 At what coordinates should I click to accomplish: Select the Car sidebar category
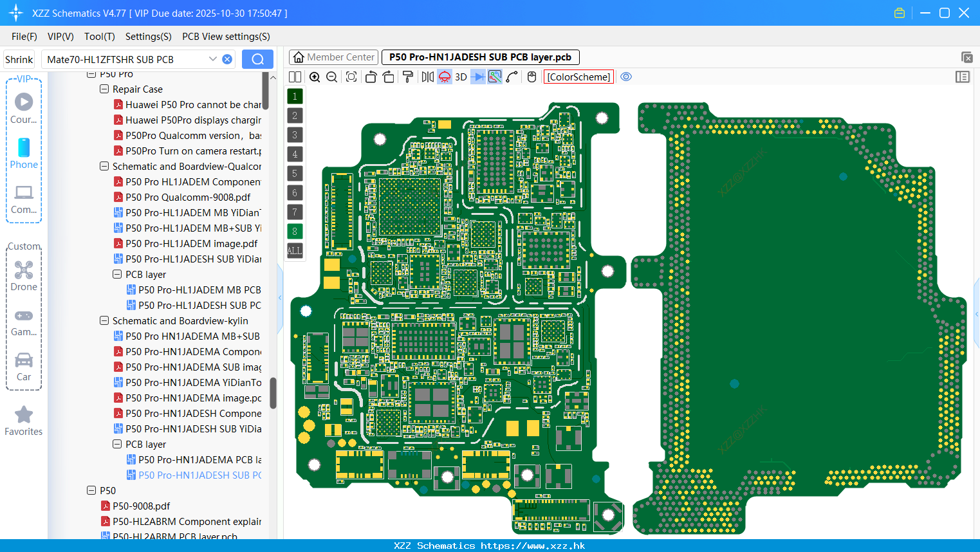click(24, 366)
